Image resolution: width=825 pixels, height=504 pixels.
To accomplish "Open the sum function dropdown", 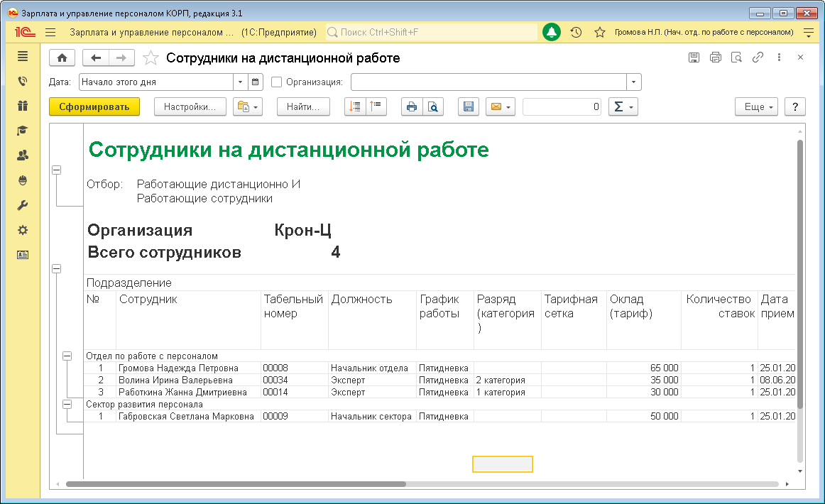I will click(623, 106).
